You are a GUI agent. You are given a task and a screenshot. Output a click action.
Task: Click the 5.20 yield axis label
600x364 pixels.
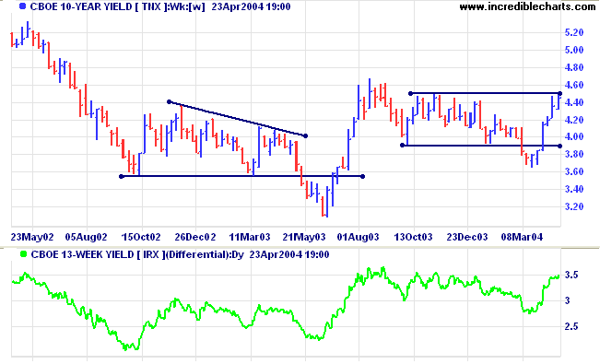574,32
